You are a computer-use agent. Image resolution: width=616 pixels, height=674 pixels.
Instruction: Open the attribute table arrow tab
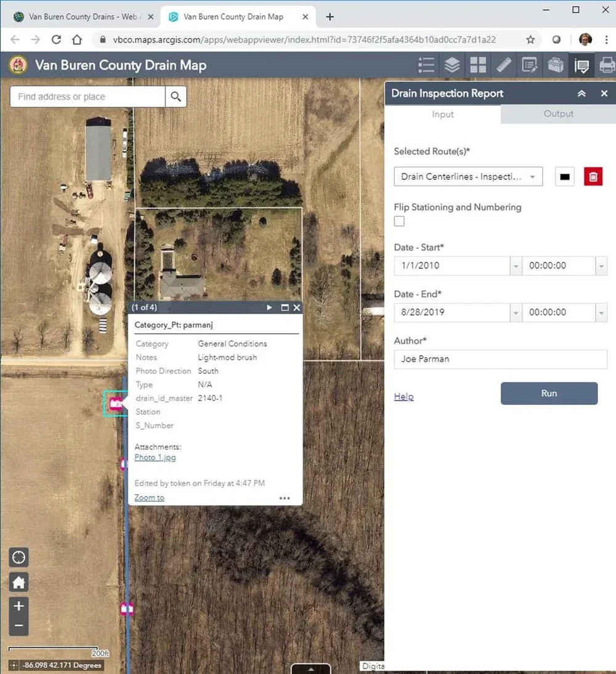311,669
